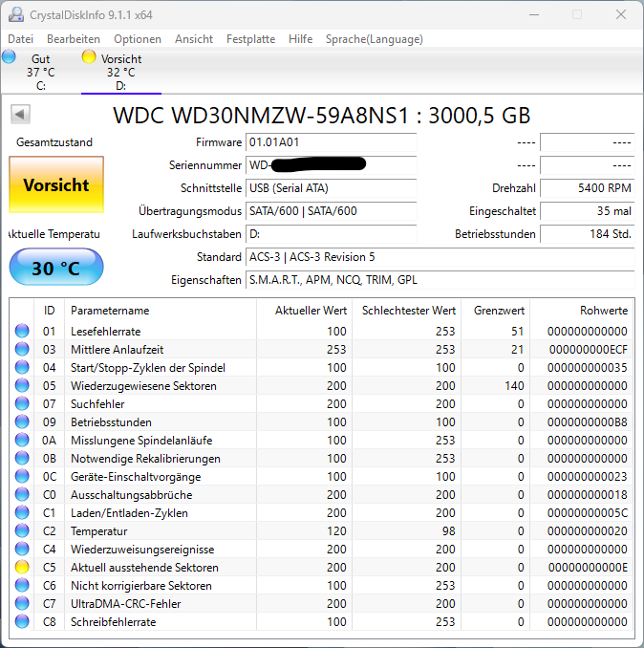
Task: Open the Sprache(Language) menu
Action: tap(375, 39)
